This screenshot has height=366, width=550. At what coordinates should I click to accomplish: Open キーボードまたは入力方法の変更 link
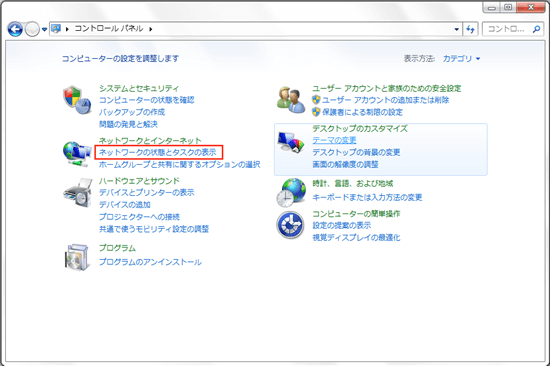click(x=367, y=198)
